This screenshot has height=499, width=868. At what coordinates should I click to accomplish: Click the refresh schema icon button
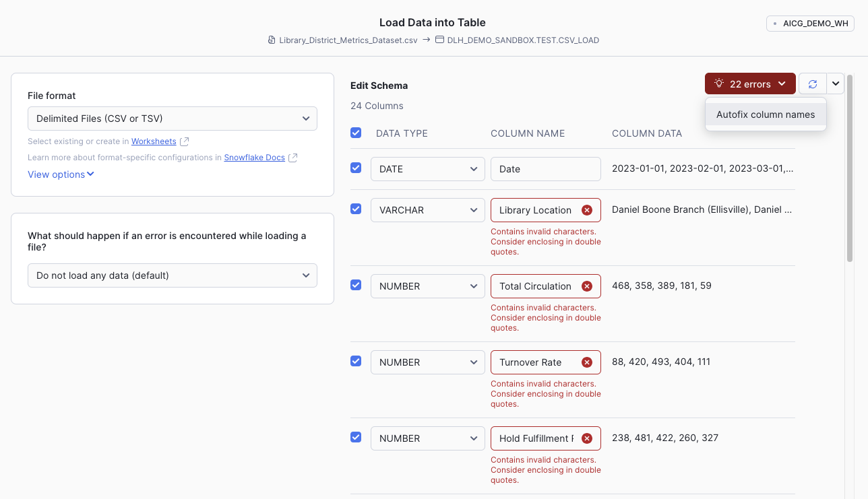point(813,84)
